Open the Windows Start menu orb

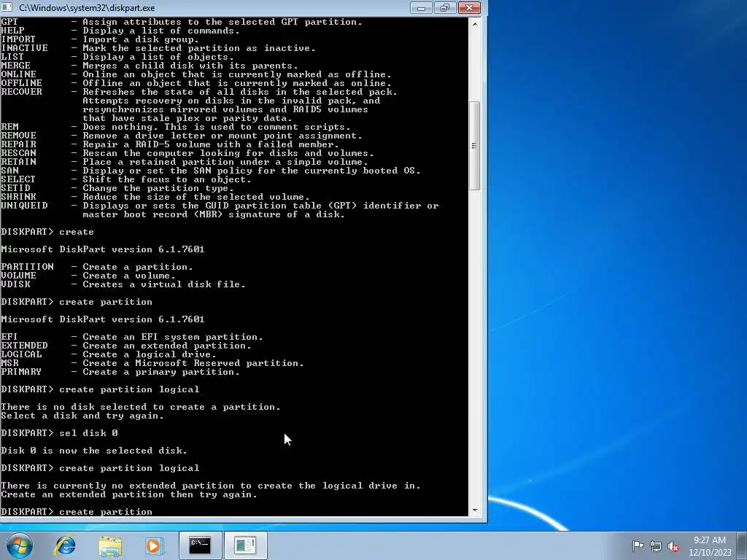tap(20, 545)
